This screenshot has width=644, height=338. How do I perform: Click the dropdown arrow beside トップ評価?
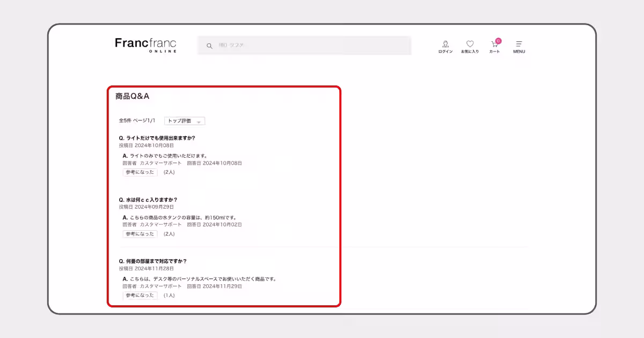199,122
